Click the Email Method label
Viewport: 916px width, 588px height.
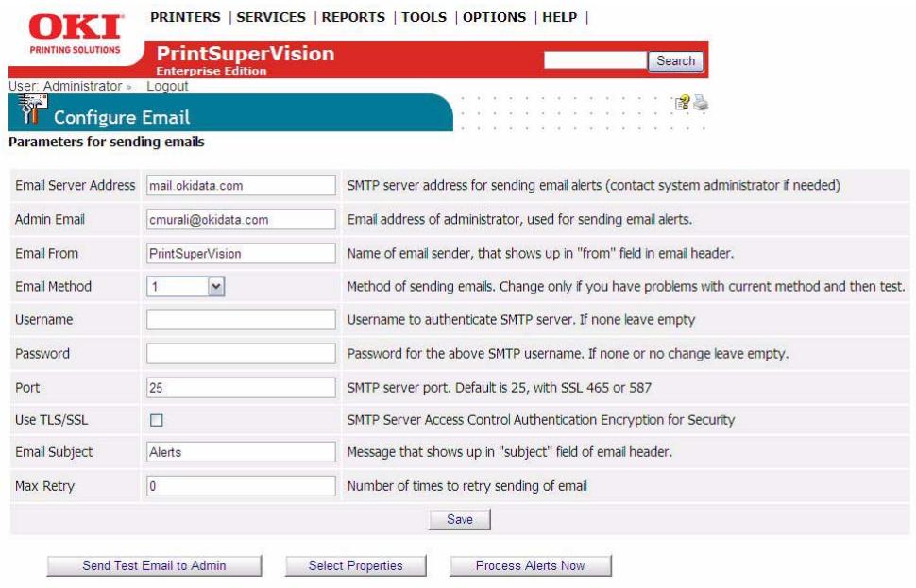tap(53, 287)
